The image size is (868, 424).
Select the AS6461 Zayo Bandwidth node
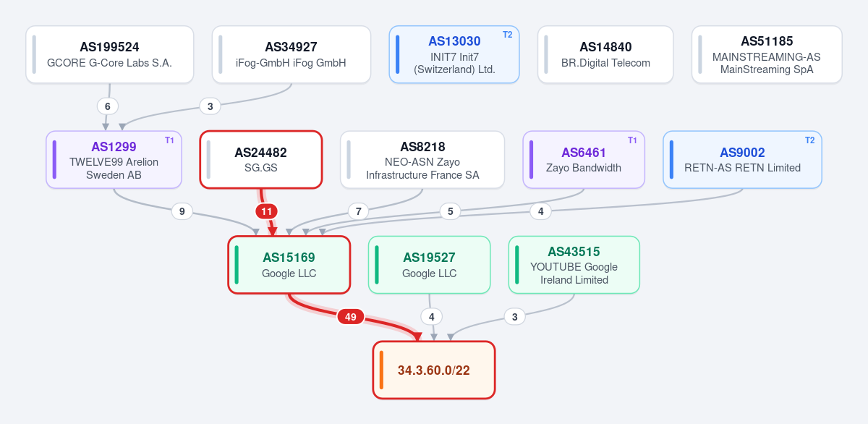[584, 160]
